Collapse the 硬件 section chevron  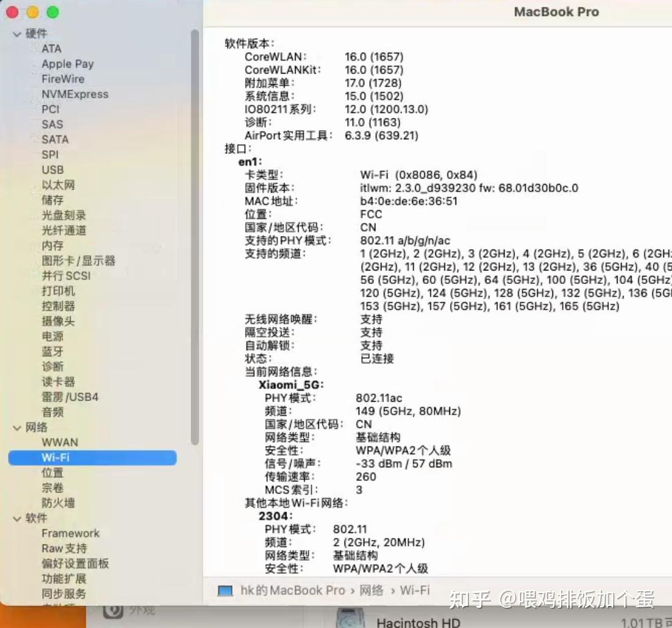coord(17,34)
